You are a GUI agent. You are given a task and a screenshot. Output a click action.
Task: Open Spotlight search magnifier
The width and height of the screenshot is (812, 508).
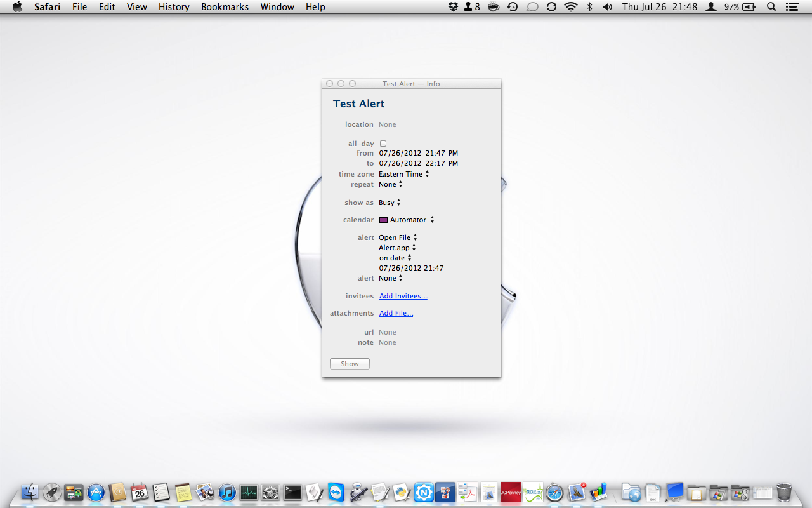click(x=771, y=7)
